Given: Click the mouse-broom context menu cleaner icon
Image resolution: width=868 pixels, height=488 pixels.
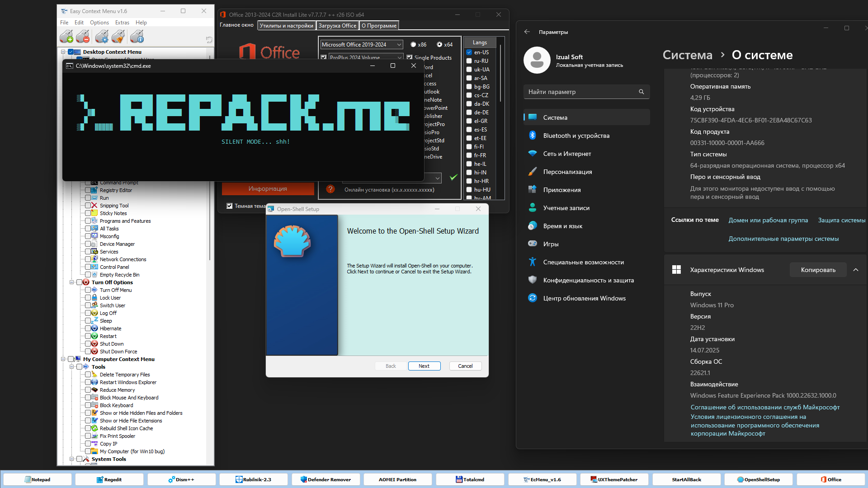Looking at the screenshot, I should [118, 37].
